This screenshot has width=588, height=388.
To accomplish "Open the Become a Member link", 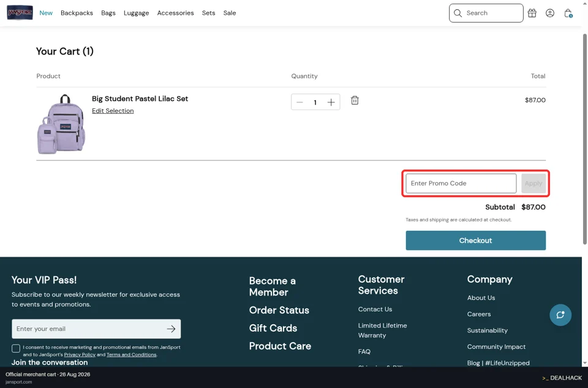I will (272, 286).
